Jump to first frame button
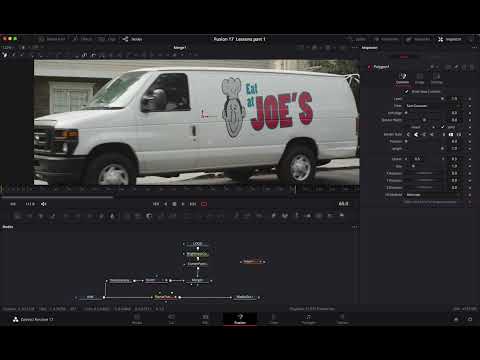This screenshot has height=360, width=480. tap(156, 204)
